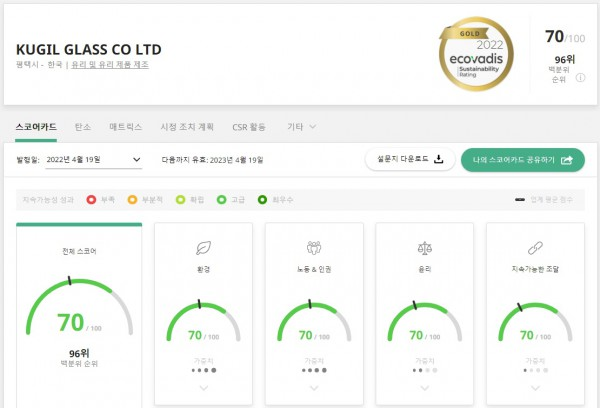The width and height of the screenshot is (600, 408).
Task: Open the percentile rank info icon
Action: click(x=580, y=78)
